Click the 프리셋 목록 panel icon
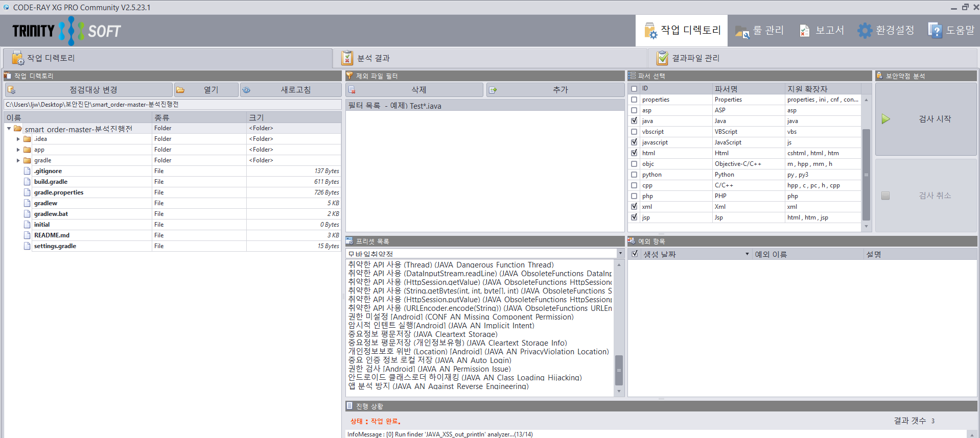 (x=349, y=241)
